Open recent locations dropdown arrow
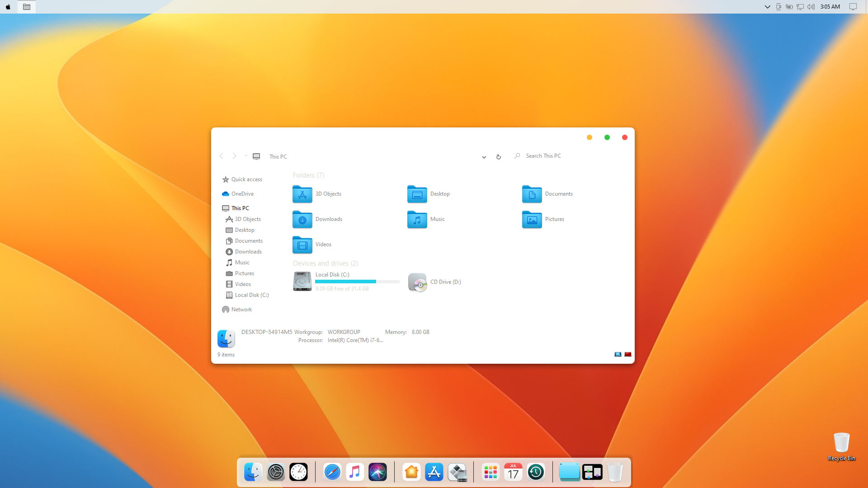Screen dimensions: 868x488 click(246, 156)
